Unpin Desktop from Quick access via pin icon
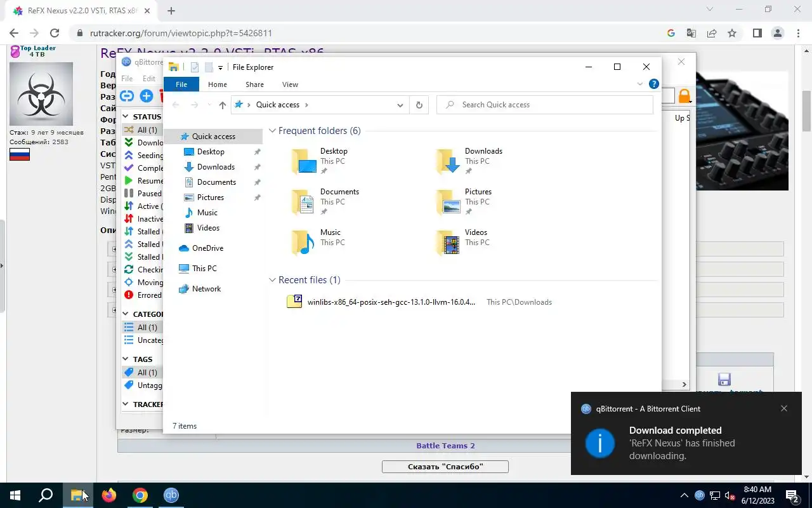Image resolution: width=812 pixels, height=508 pixels. (x=257, y=152)
